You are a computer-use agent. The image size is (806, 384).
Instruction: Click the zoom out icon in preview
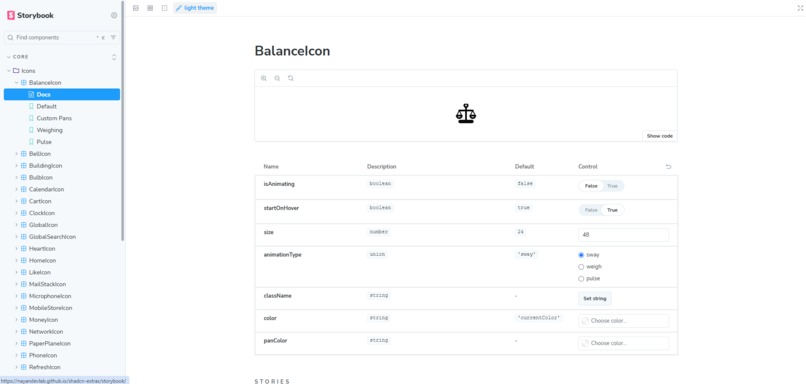[277, 78]
